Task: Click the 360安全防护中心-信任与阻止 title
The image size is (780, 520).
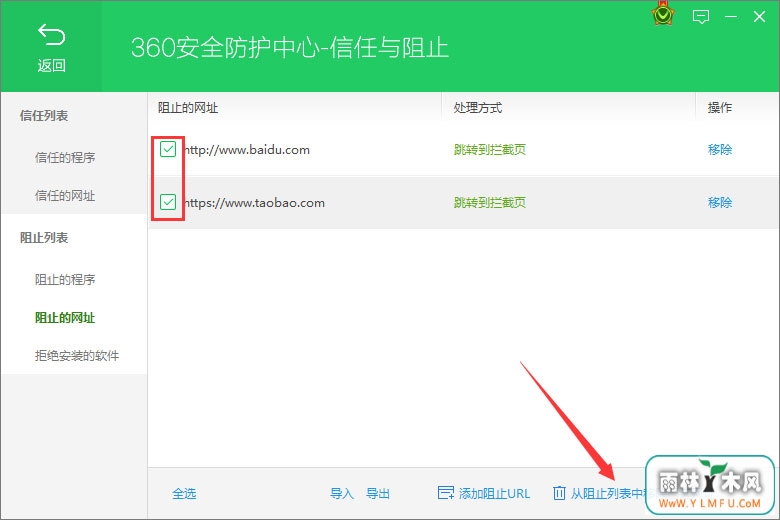Action: 290,48
